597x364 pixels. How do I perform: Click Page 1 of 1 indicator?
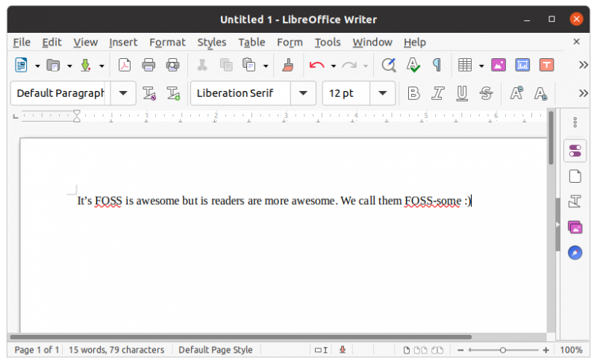(x=37, y=350)
